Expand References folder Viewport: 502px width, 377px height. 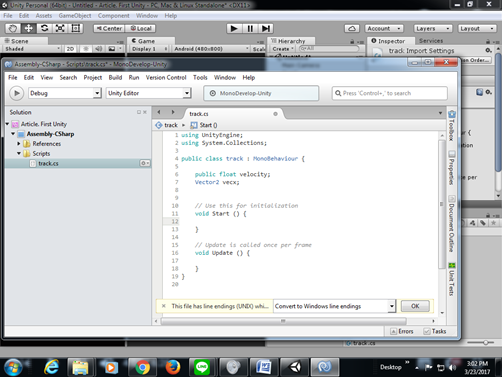click(19, 144)
